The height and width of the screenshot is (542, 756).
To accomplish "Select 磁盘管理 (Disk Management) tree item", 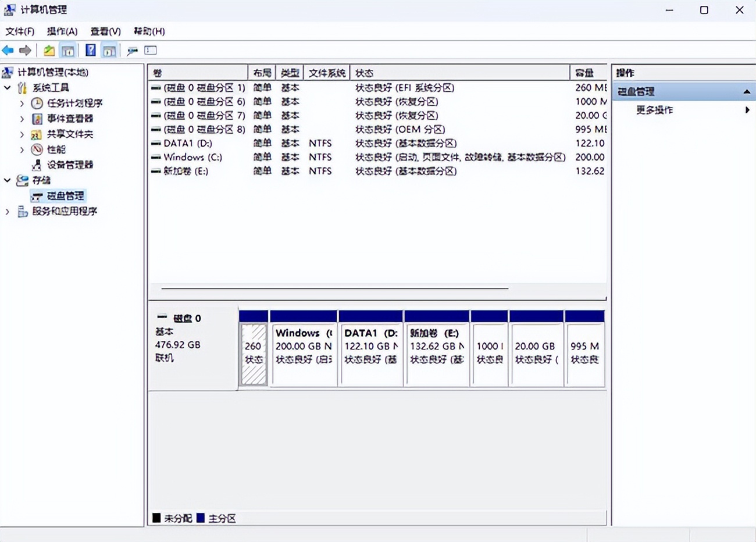I will coord(65,196).
